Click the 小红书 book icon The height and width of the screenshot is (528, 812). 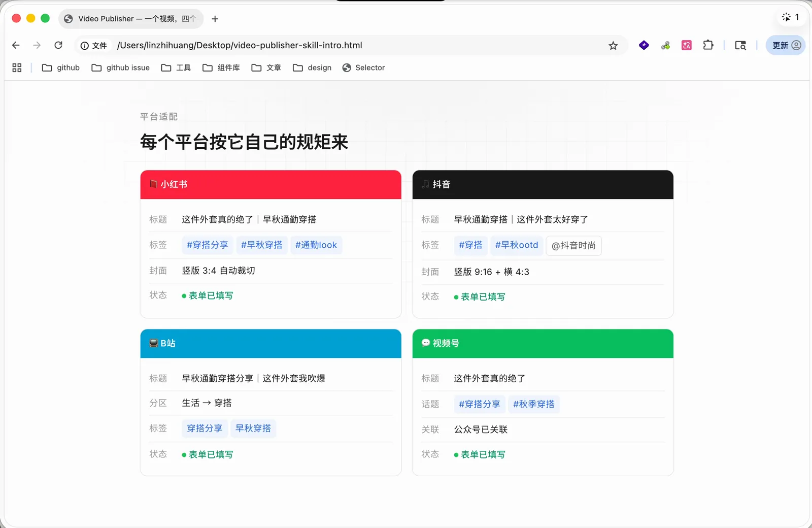(153, 184)
